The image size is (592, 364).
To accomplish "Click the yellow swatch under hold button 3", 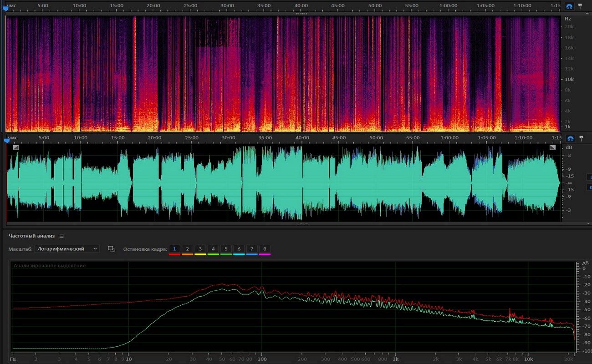I will tap(200, 254).
